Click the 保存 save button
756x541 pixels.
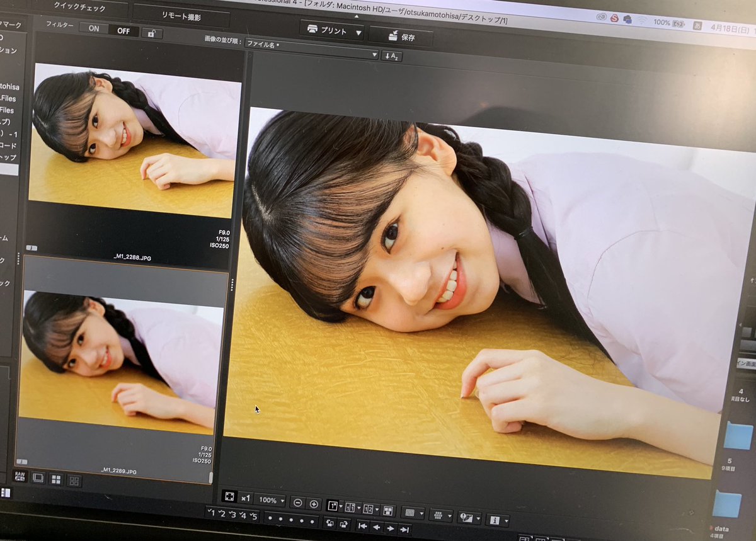click(401, 36)
